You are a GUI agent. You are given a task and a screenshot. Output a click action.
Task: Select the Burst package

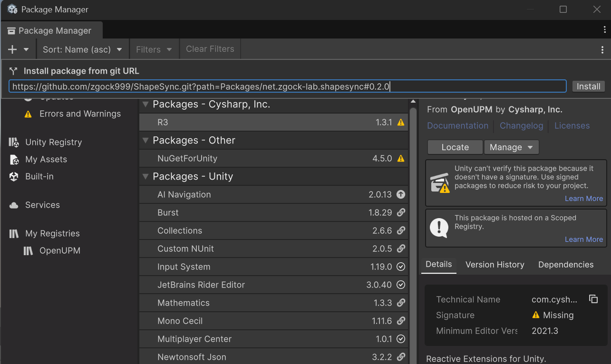click(x=273, y=212)
